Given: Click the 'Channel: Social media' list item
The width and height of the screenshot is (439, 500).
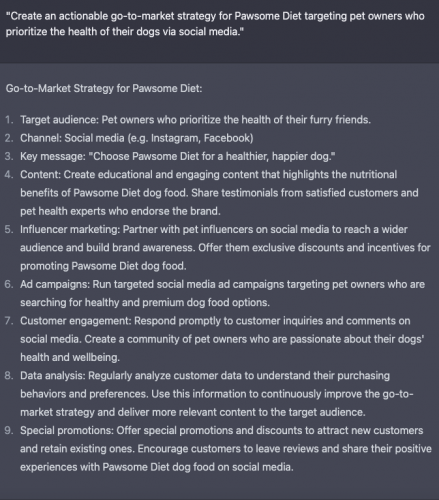Looking at the screenshot, I should (137, 138).
